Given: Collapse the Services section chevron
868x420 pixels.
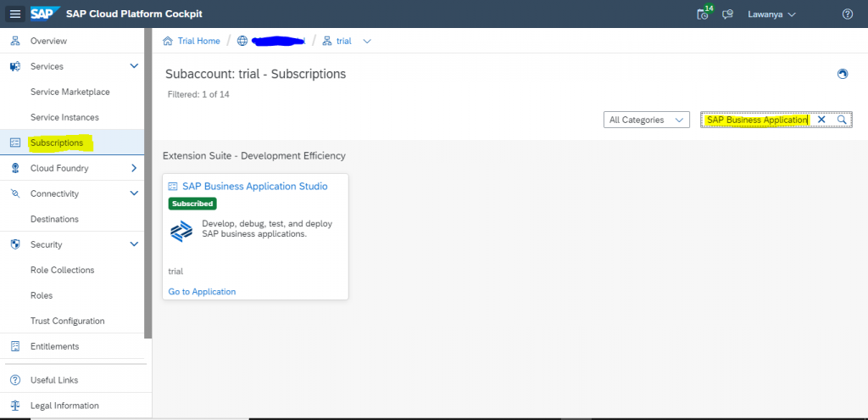Looking at the screenshot, I should pyautogui.click(x=133, y=66).
